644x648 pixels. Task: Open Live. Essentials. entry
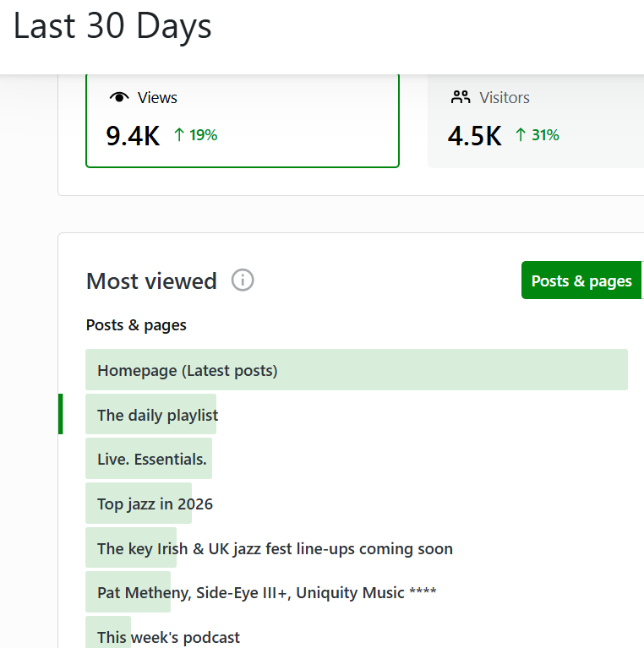[152, 460]
